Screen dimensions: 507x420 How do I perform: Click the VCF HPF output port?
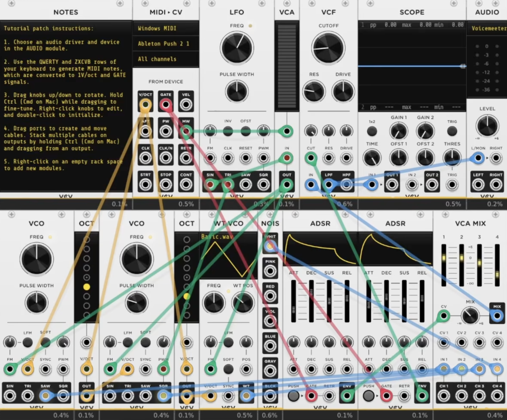(x=346, y=184)
